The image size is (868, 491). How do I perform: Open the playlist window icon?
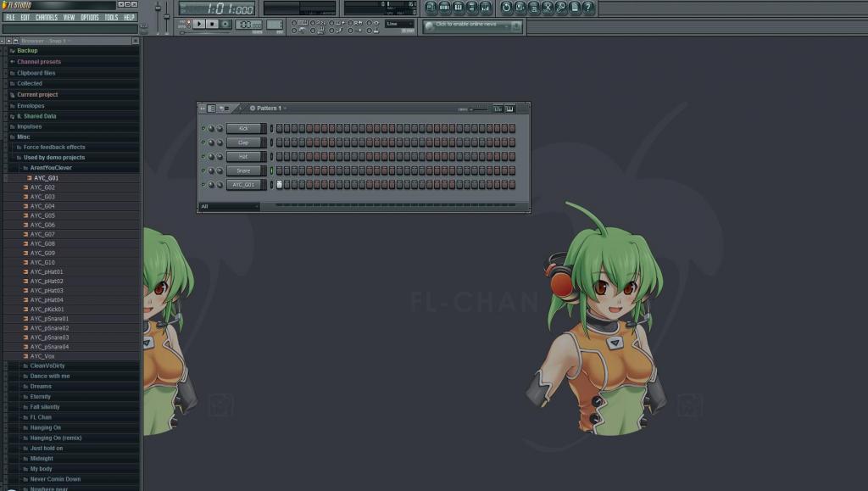click(x=431, y=8)
